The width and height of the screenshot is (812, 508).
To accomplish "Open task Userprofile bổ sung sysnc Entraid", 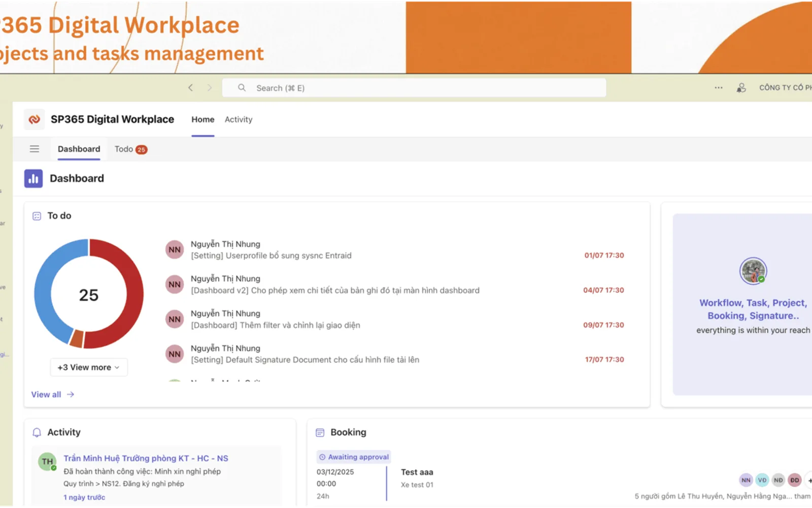I will click(271, 256).
